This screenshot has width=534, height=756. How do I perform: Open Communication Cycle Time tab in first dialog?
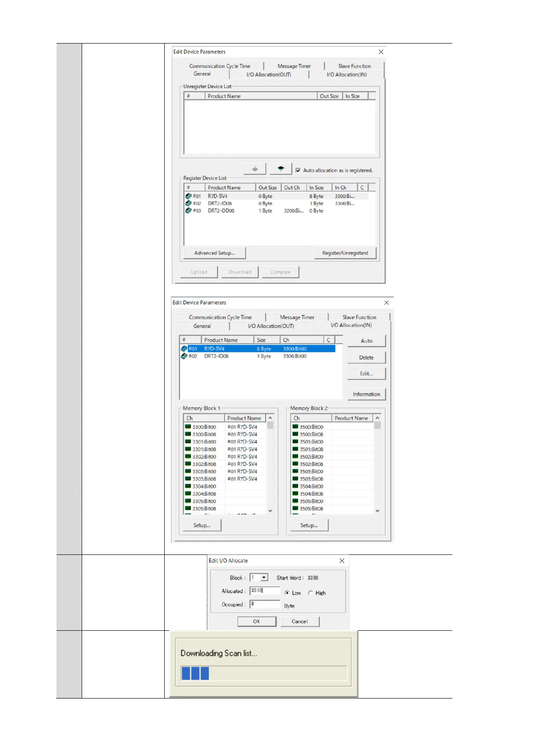click(x=220, y=66)
